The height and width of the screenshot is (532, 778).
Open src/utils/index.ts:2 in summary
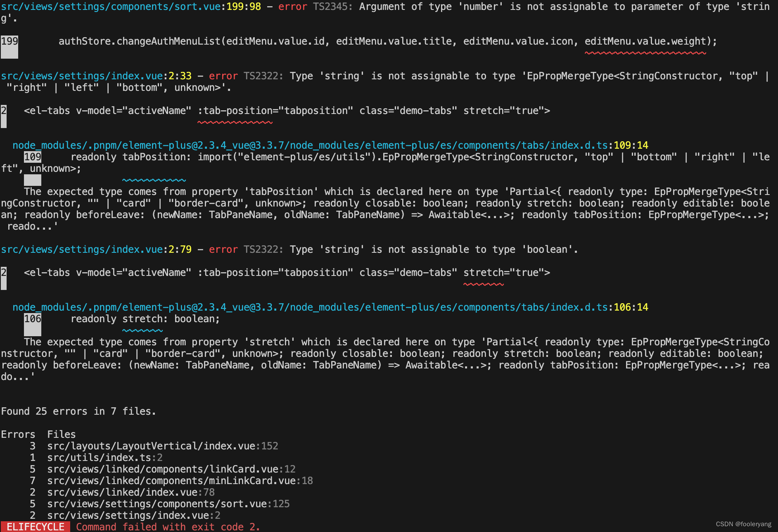coord(105,458)
